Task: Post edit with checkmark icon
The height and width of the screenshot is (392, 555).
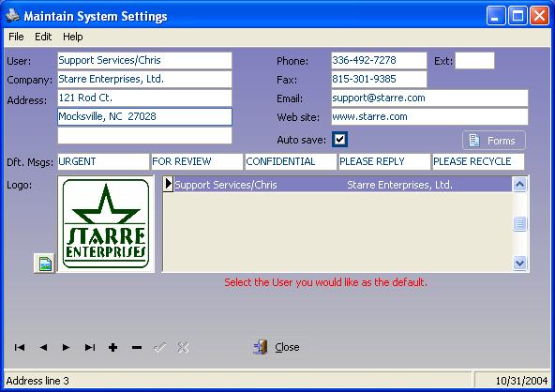Action: click(x=160, y=347)
